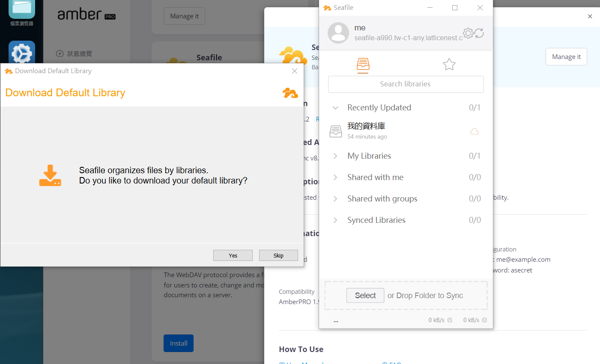Click Yes to download default library

233,255
